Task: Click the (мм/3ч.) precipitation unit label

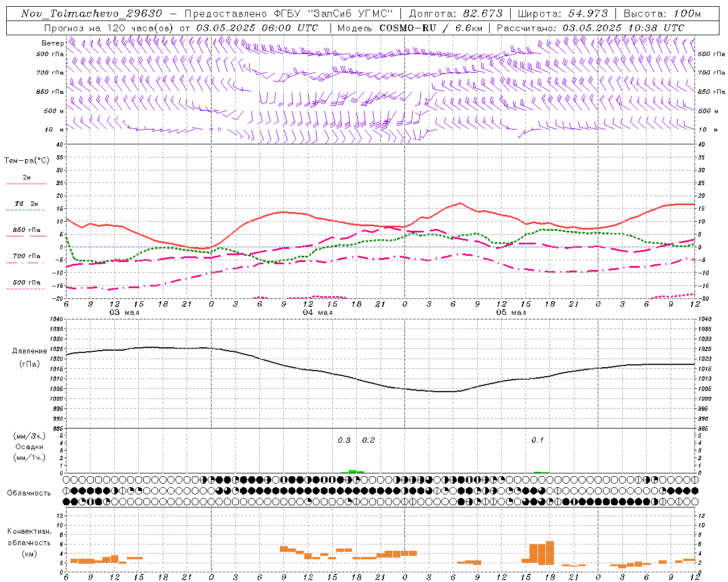Action: (30, 436)
